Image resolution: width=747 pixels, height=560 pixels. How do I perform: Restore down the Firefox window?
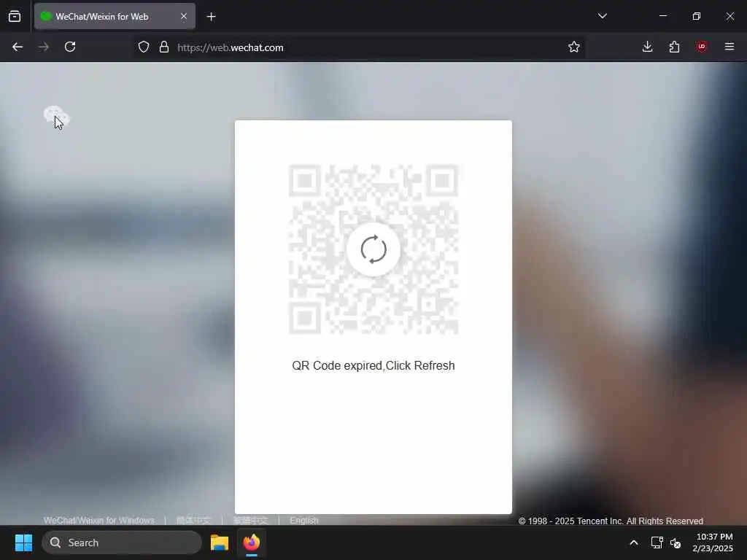697,16
